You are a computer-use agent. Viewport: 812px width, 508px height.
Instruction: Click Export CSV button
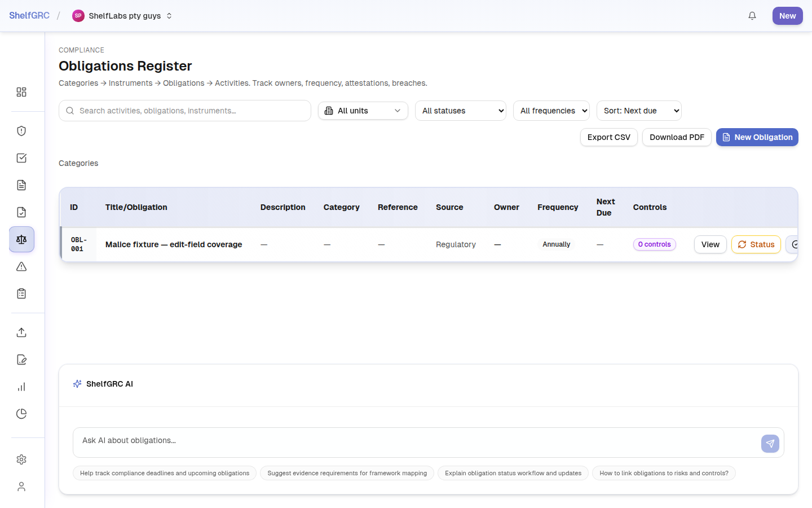(609, 137)
